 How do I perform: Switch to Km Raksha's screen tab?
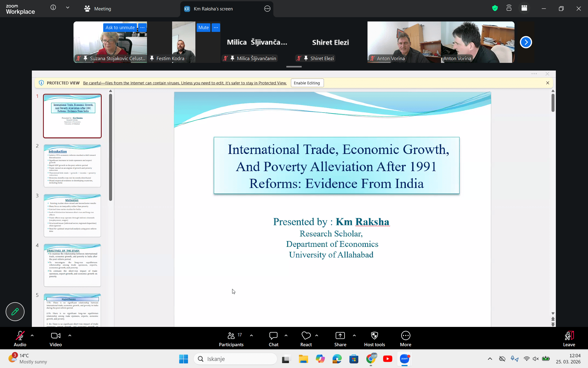click(x=213, y=9)
